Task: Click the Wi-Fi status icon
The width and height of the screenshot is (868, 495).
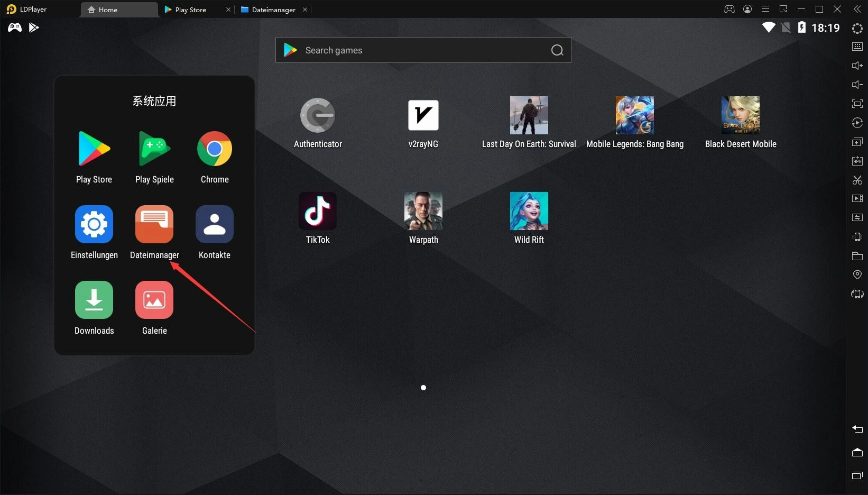Action: pos(769,27)
